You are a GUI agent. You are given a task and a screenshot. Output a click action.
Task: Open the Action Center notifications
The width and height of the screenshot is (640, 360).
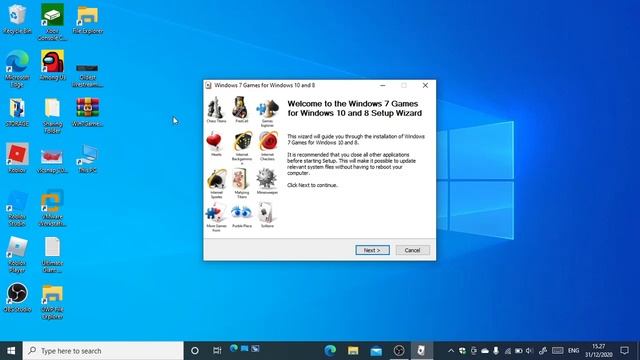click(x=624, y=351)
